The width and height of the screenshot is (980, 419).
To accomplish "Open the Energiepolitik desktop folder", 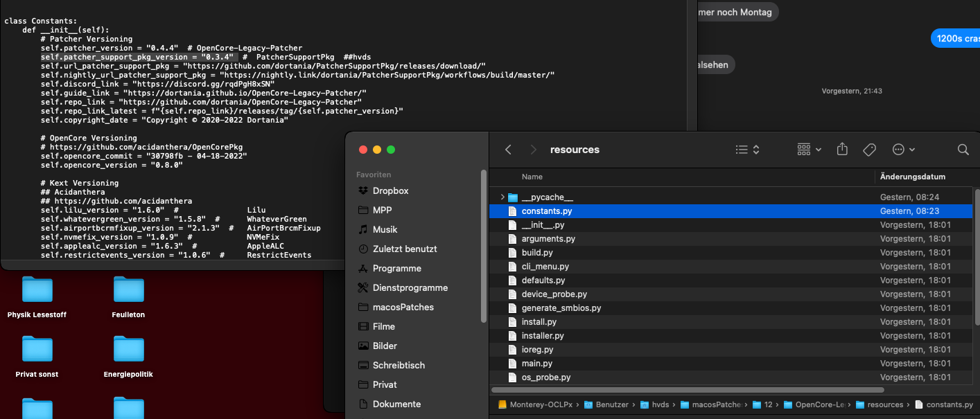I will click(x=128, y=356).
